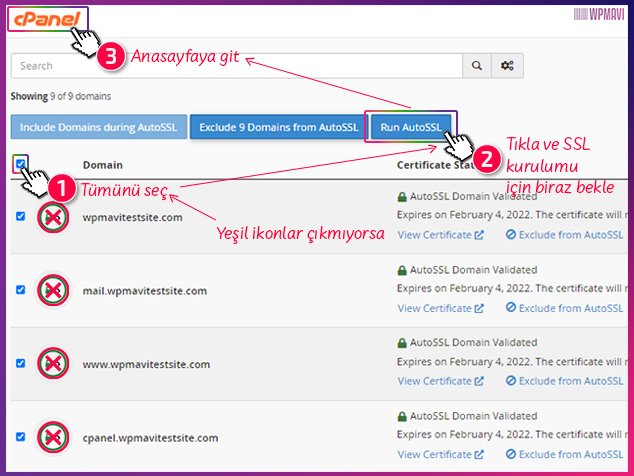
Task: Click Exclude from AutoSSL for wpmavitestsite.com
Action: click(564, 235)
